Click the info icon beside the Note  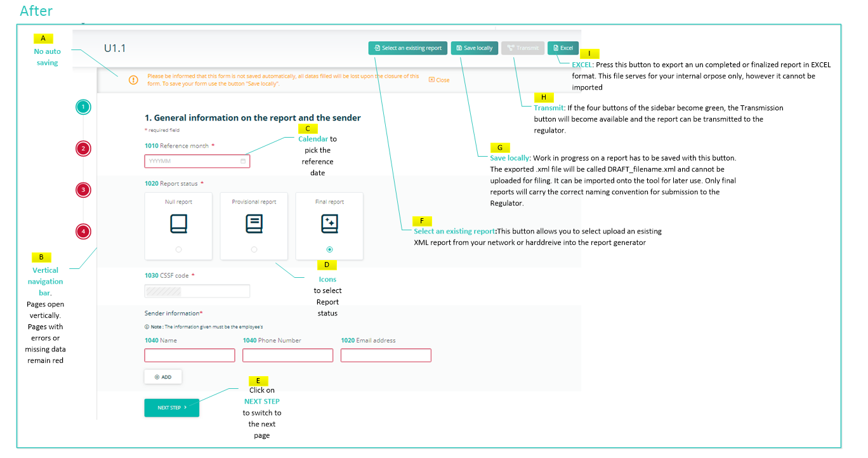tap(147, 327)
